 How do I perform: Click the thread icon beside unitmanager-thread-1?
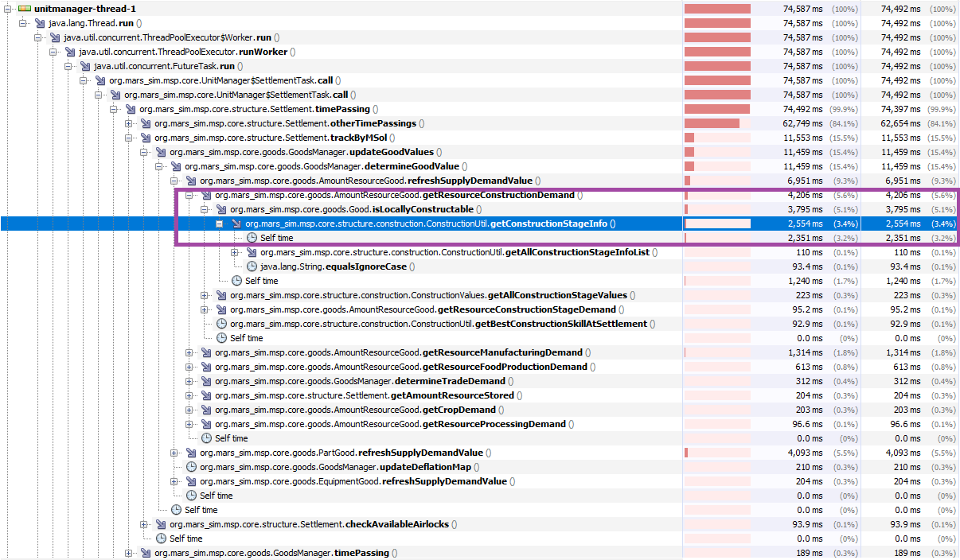point(25,9)
